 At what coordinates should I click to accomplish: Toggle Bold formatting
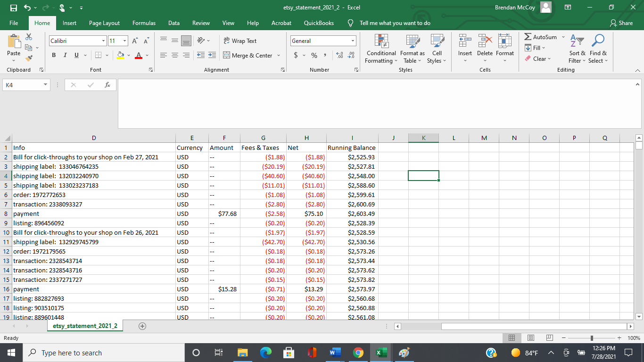[x=54, y=56]
